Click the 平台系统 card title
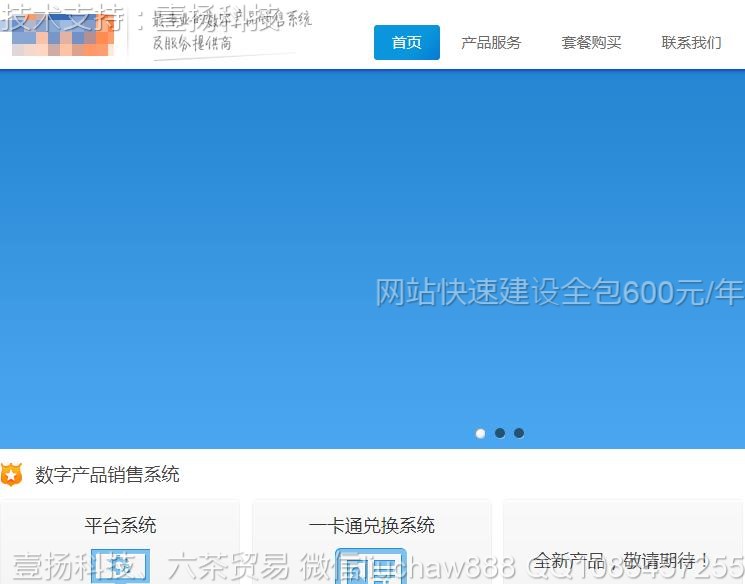This screenshot has height=584, width=745. 120,526
